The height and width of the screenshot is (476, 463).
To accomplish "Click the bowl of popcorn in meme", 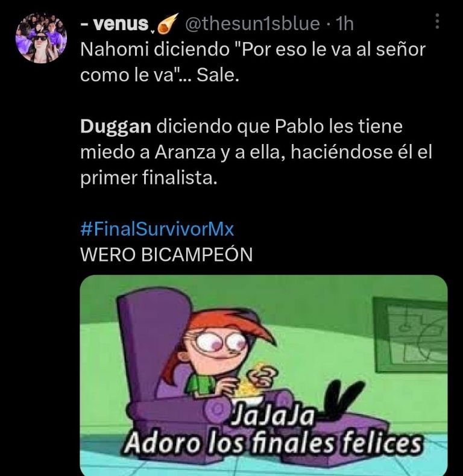I will point(248,391).
